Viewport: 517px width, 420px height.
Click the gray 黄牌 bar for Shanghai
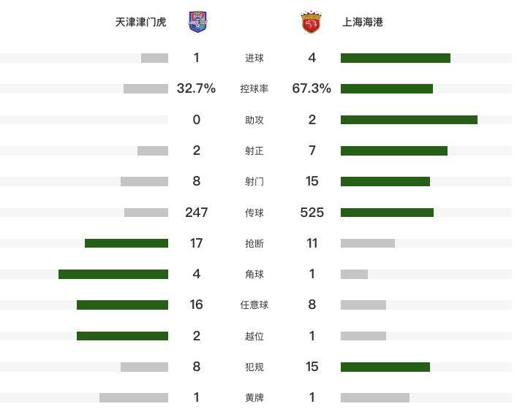375,397
